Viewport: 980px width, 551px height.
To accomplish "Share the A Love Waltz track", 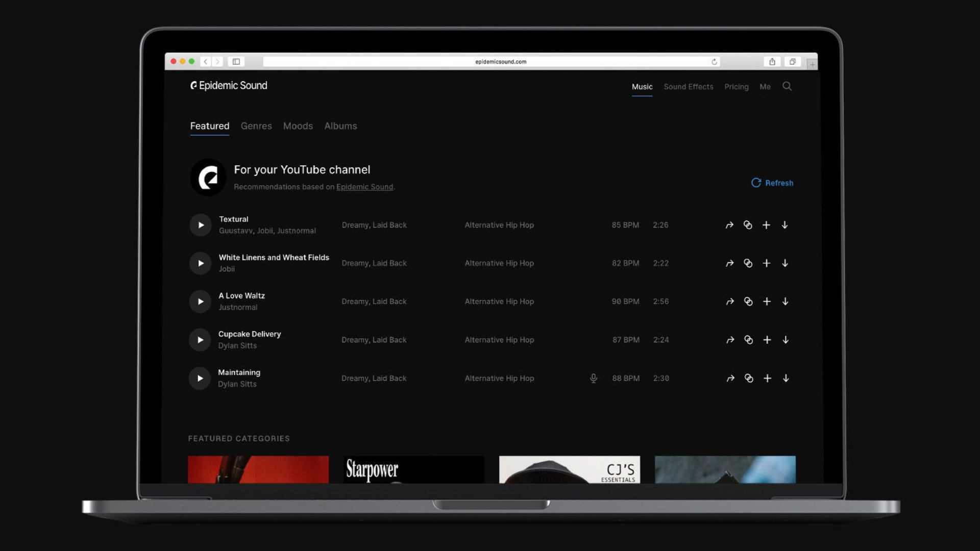I will [x=730, y=302].
